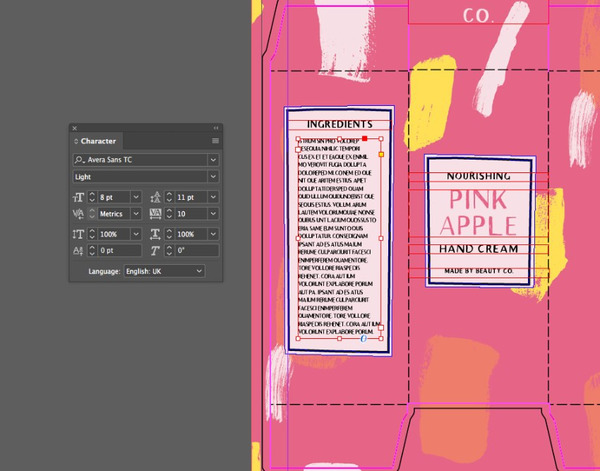Click the tracking icon
Viewport: 600px width, 471px height.
click(155, 214)
